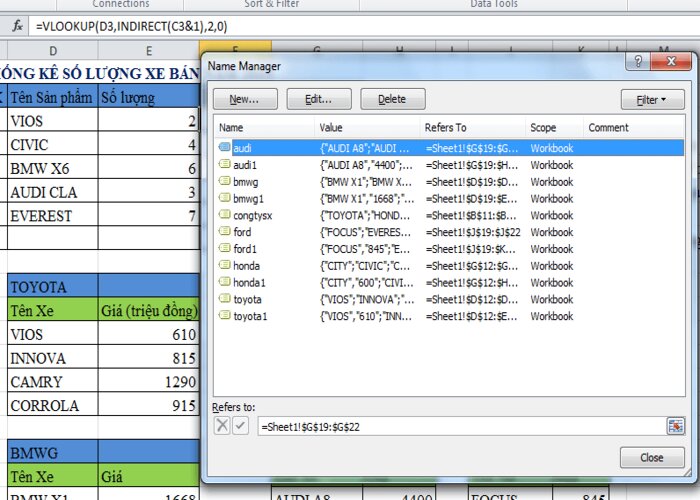
Task: Sort by the Scope column header
Action: 554,128
